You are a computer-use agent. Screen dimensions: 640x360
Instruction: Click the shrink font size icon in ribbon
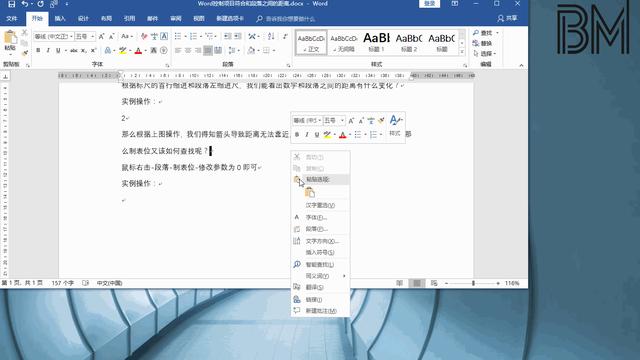tap(111, 36)
